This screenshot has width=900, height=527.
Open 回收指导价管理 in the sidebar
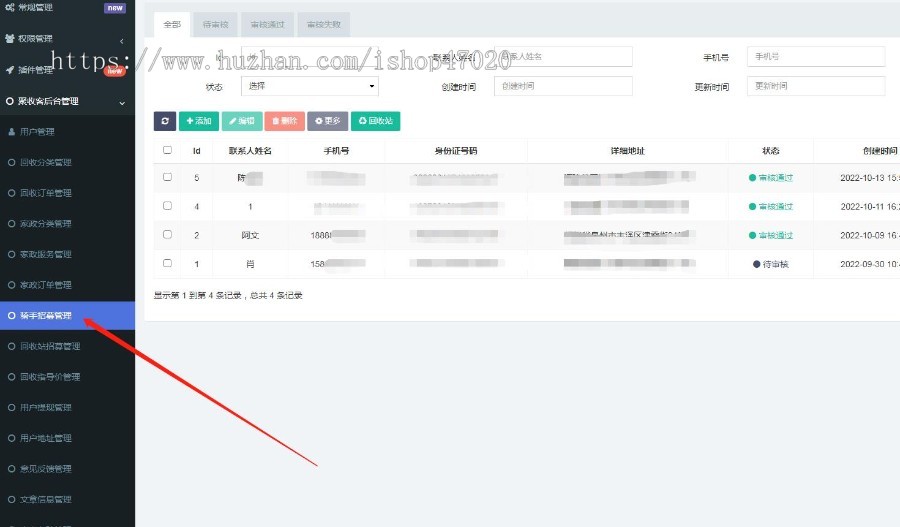point(50,377)
